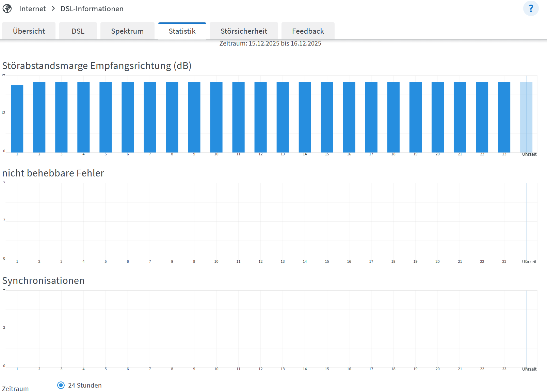Click the hour 21 bar in Störabstandsmarge chart
This screenshot has width=547, height=392.
tap(460, 117)
